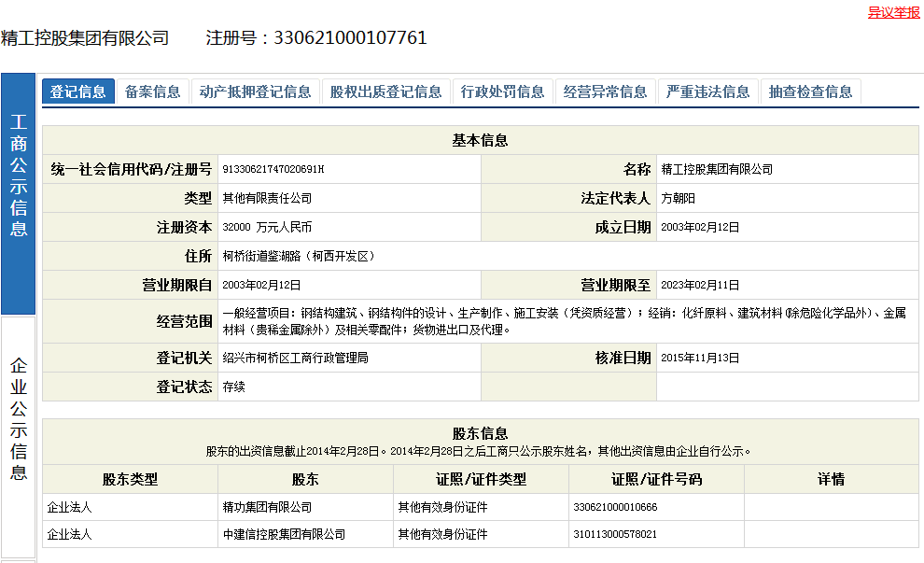Go to the 股权出质登记信息 tab

[386, 91]
